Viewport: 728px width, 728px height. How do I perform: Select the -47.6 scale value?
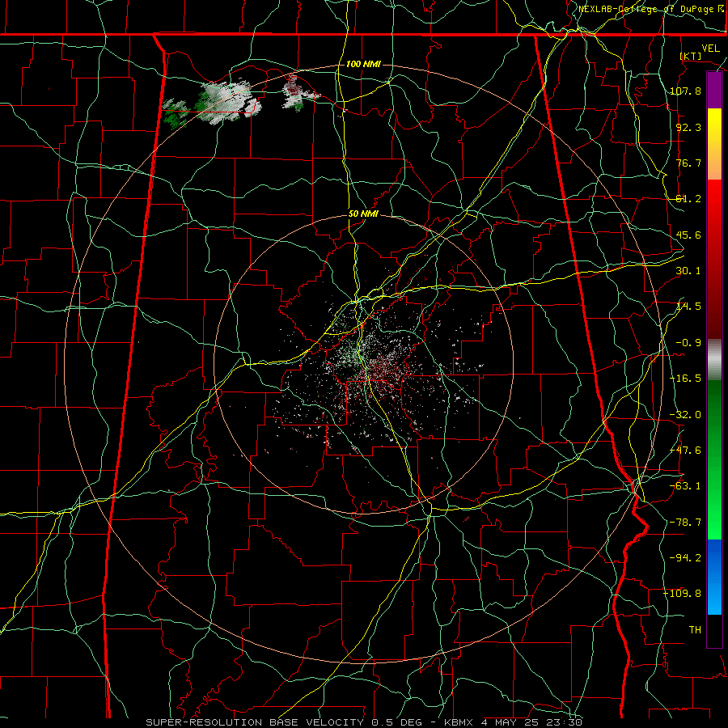(685, 451)
